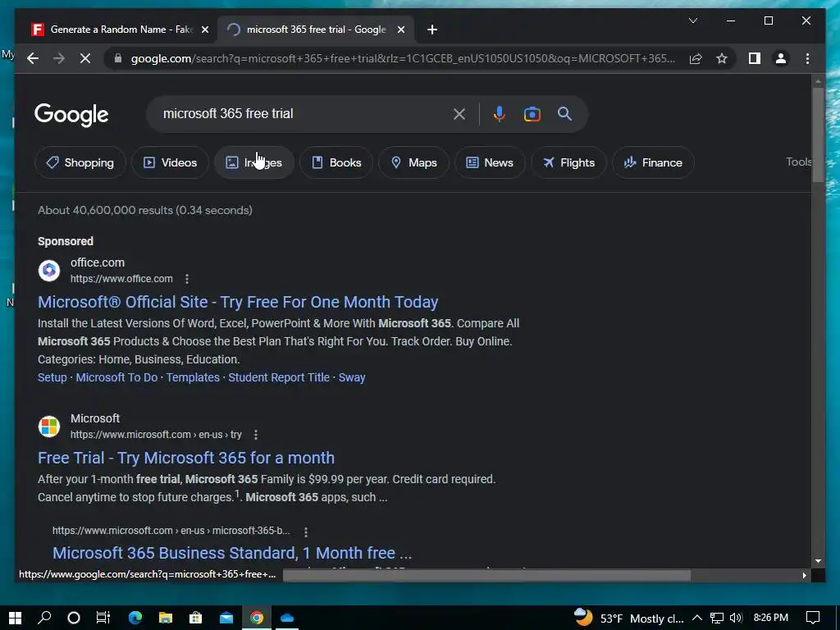The image size is (840, 630).
Task: Open Student Report Title sitelink
Action: tap(279, 377)
